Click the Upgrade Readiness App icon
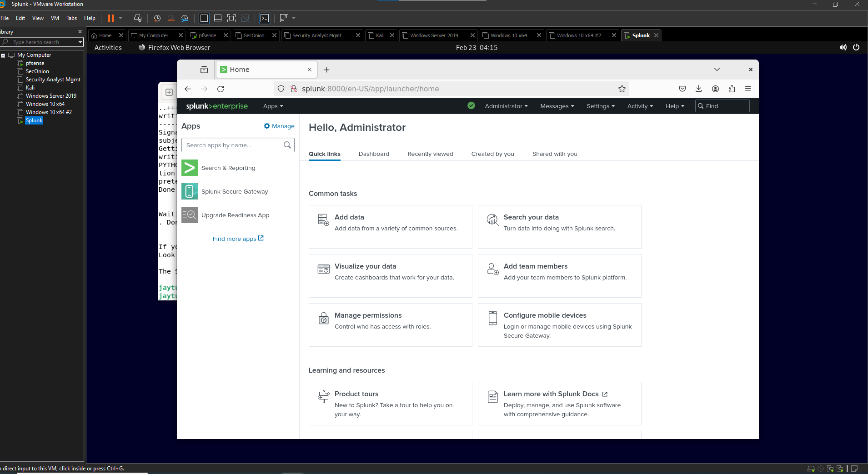 (190, 215)
